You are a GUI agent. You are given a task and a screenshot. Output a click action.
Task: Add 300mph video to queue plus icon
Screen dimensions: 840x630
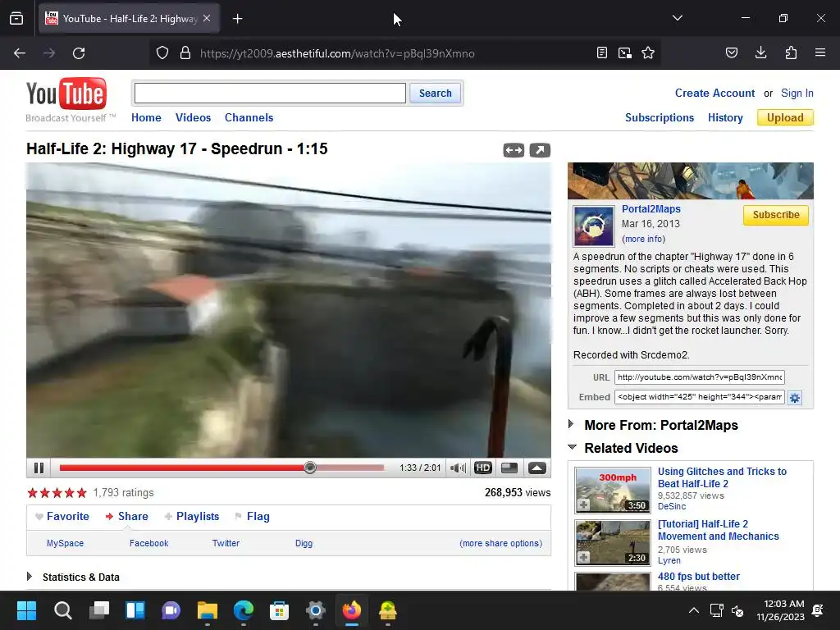point(583,504)
